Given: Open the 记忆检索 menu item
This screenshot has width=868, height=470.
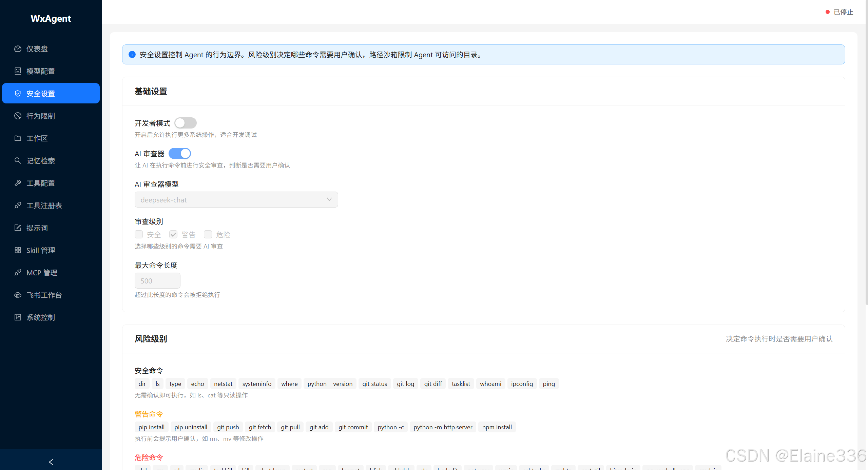Looking at the screenshot, I should point(51,160).
